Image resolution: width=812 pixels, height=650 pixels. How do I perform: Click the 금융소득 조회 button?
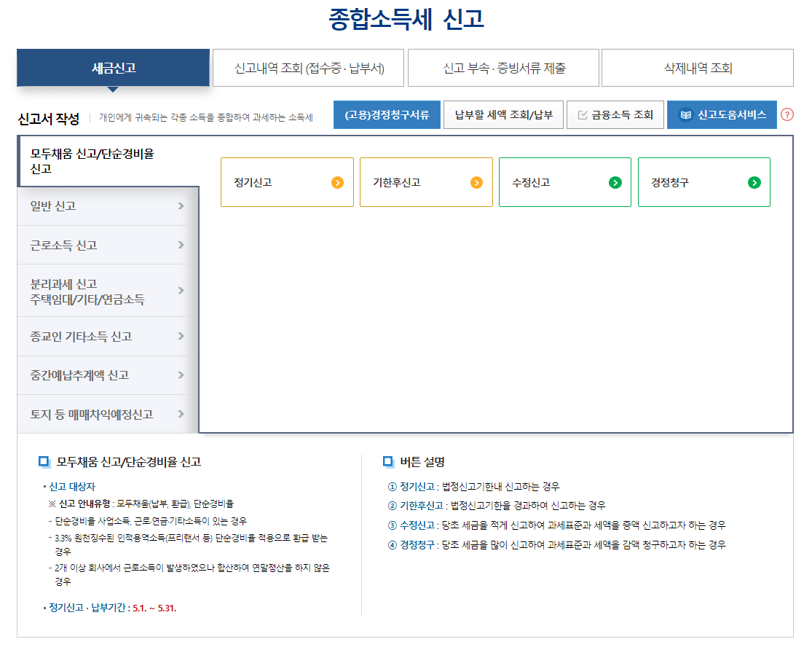615,114
